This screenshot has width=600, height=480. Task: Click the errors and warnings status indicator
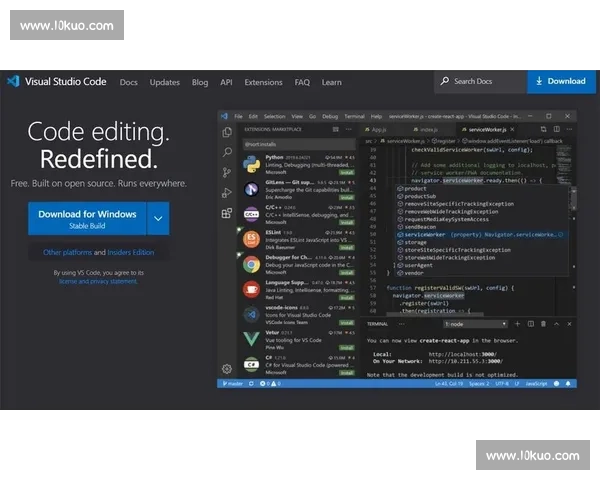[271, 384]
